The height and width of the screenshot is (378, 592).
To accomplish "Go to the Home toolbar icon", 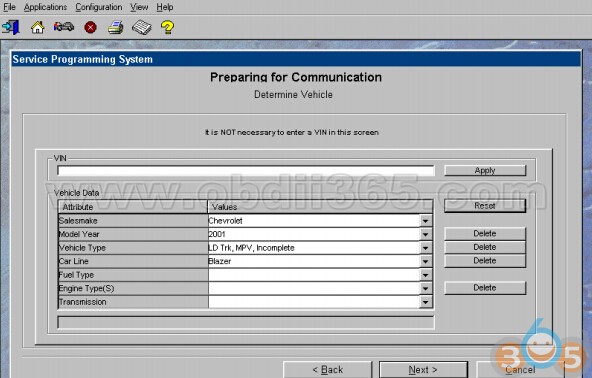I will pos(37,28).
